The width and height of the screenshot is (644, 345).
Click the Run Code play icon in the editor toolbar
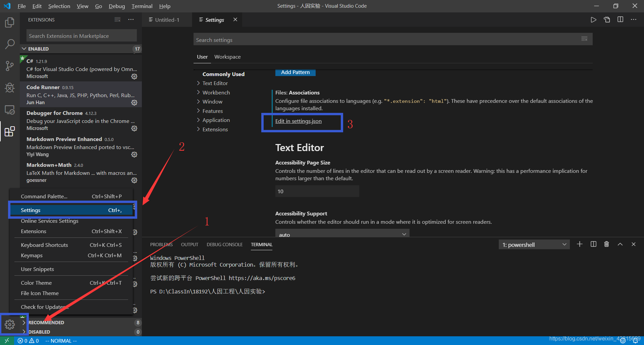point(593,20)
